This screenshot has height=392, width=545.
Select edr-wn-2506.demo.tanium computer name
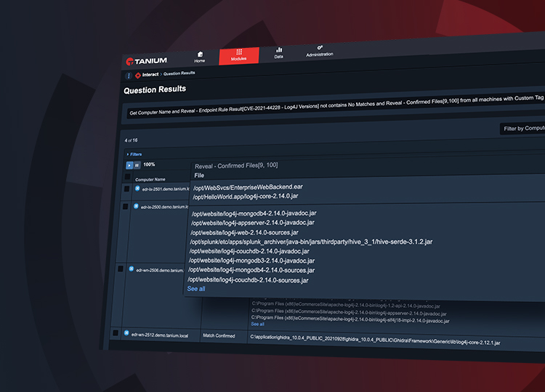tap(160, 270)
